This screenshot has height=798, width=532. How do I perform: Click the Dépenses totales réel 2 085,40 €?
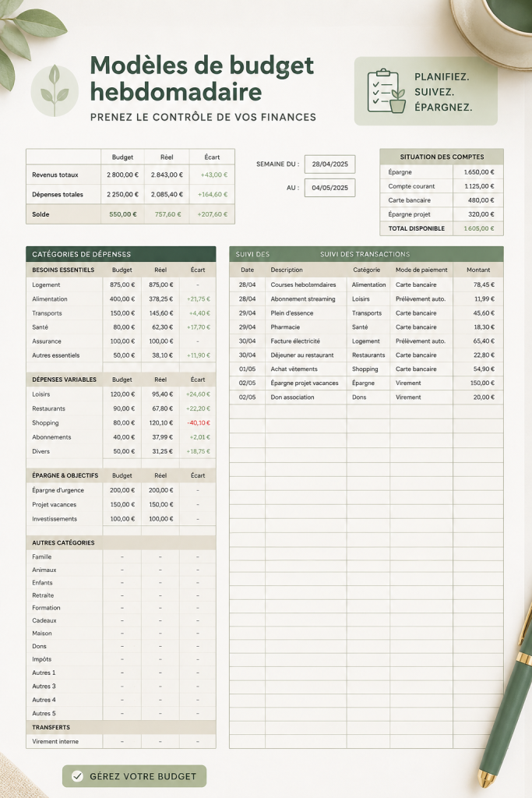tap(167, 194)
